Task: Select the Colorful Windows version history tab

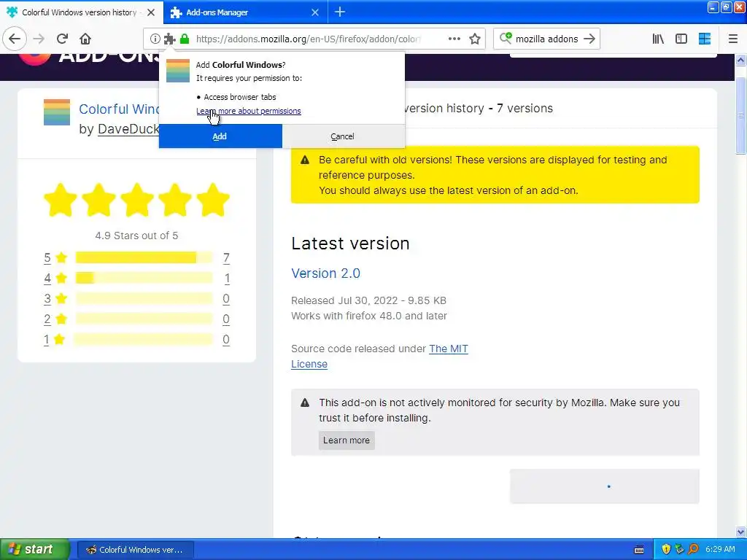Action: 82,12
